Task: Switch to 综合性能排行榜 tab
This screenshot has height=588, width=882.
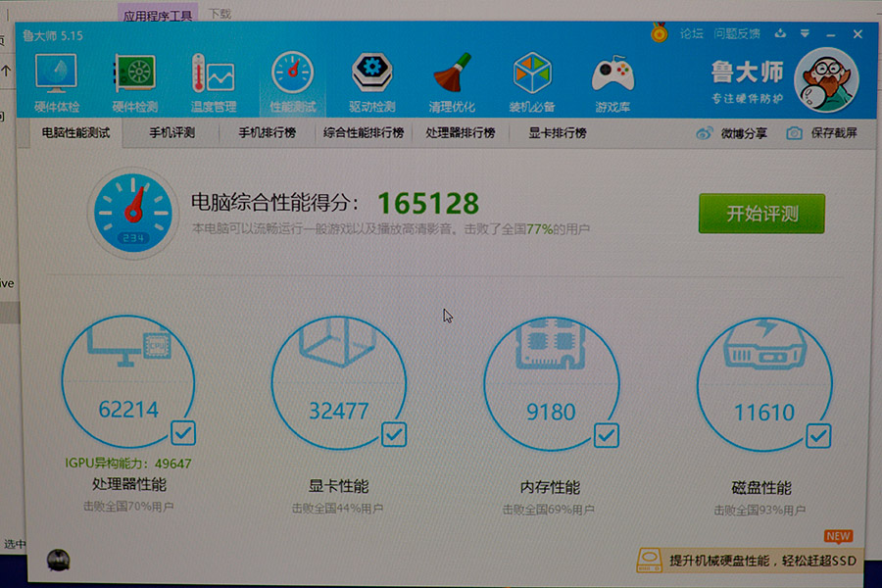Action: point(364,133)
